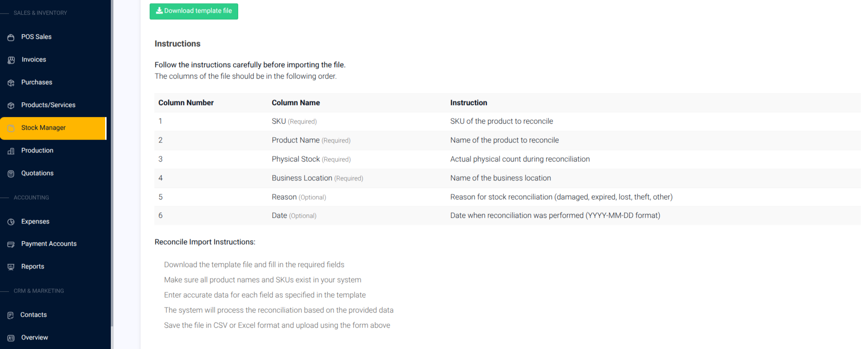Click the sidebar vertical scrollbar

pyautogui.click(x=112, y=163)
